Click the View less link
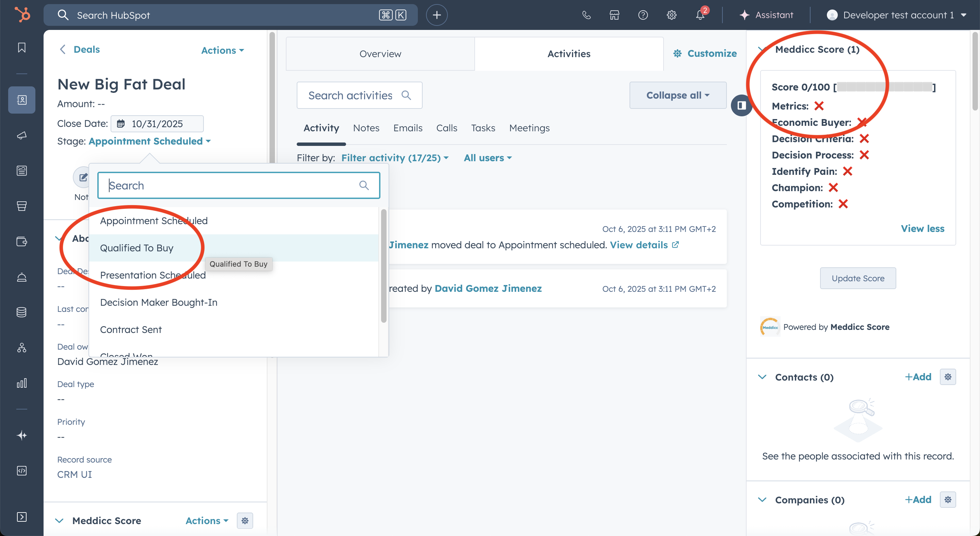The width and height of the screenshot is (980, 536). tap(922, 229)
